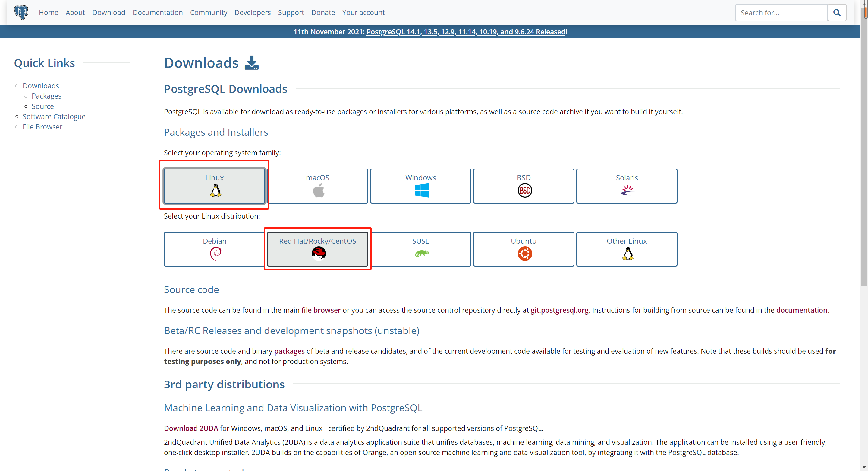
Task: Choose the Red Hat/Rocky/CentOS distribution button
Action: [317, 249]
